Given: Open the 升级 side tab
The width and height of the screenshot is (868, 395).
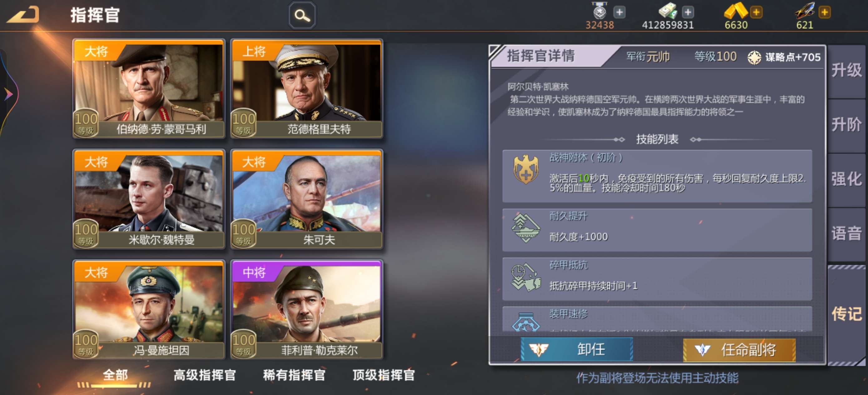Looking at the screenshot, I should click(846, 70).
